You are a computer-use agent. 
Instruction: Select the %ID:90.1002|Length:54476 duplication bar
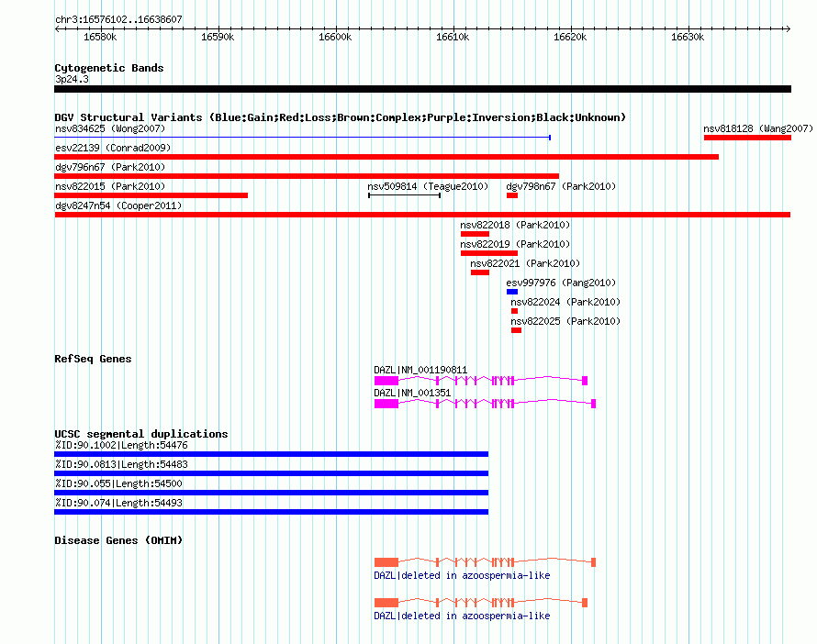coord(271,454)
